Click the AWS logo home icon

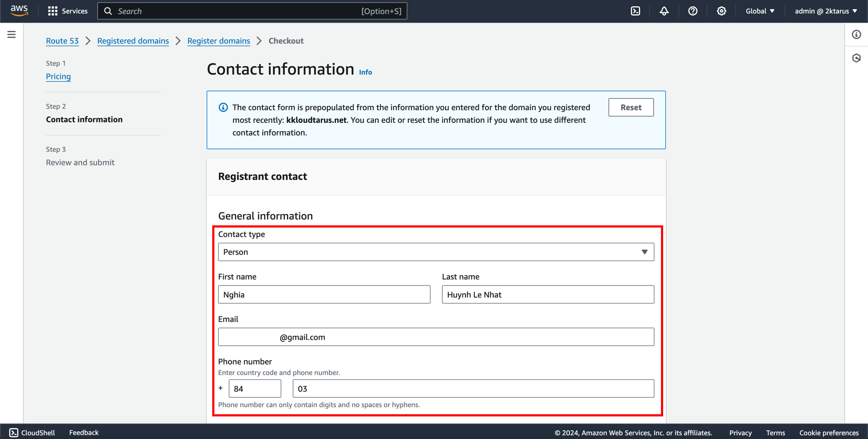19,11
